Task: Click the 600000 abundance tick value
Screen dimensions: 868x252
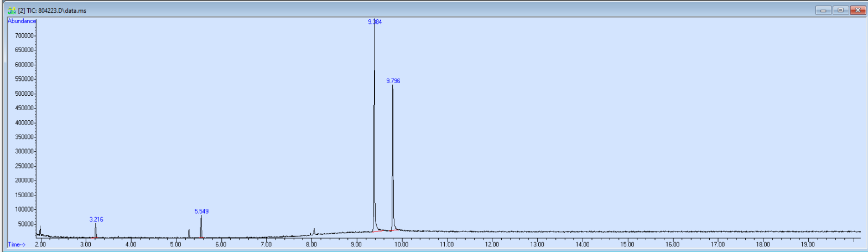Action: click(24, 65)
